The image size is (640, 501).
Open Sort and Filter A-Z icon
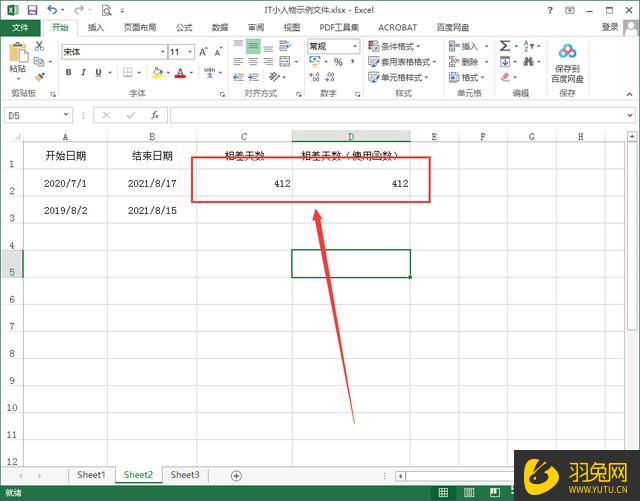[x=528, y=46]
